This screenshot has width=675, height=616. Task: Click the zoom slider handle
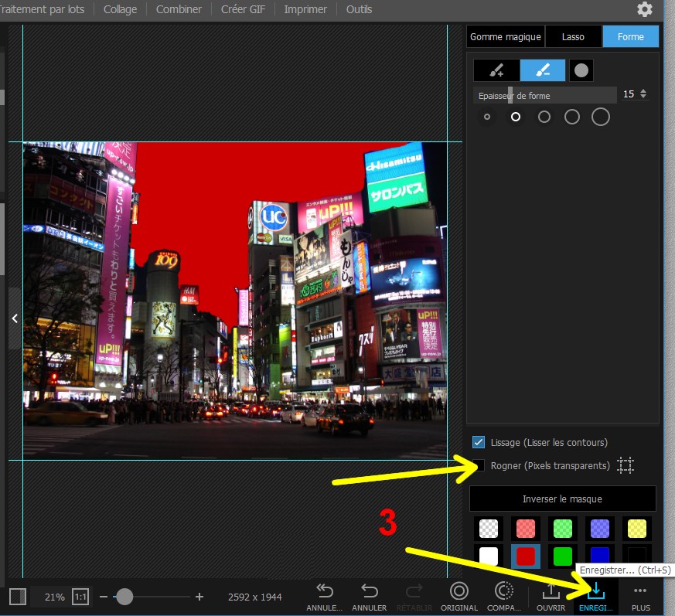point(124,597)
